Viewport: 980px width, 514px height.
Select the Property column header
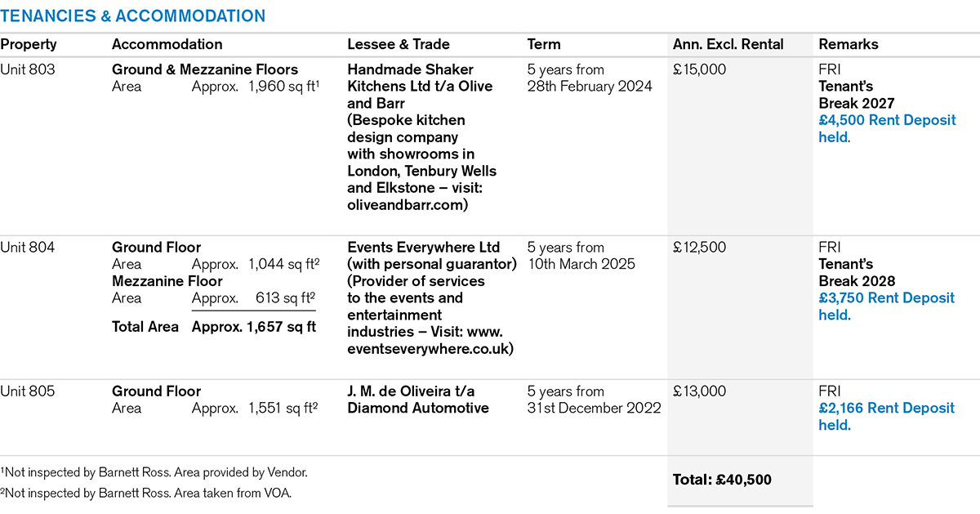(x=29, y=44)
